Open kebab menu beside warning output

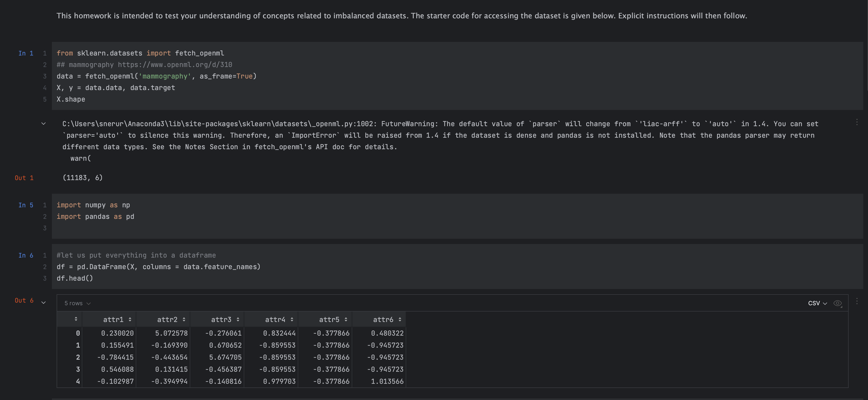point(857,122)
